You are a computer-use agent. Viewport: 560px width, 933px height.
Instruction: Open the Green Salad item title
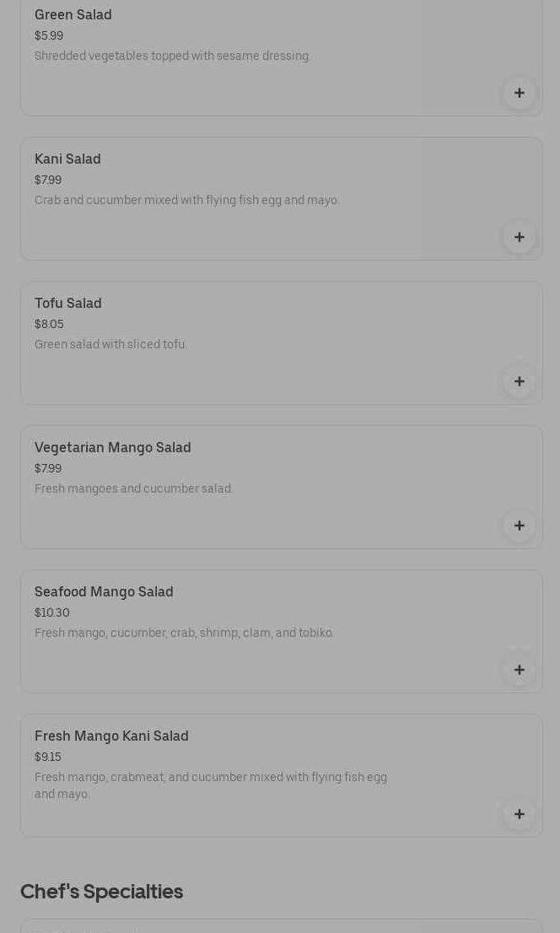coord(73,15)
